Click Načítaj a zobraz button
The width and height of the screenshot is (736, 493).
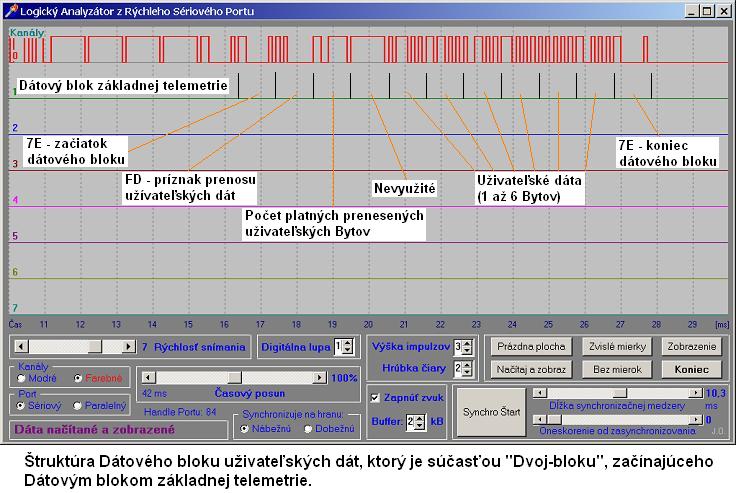(x=531, y=370)
